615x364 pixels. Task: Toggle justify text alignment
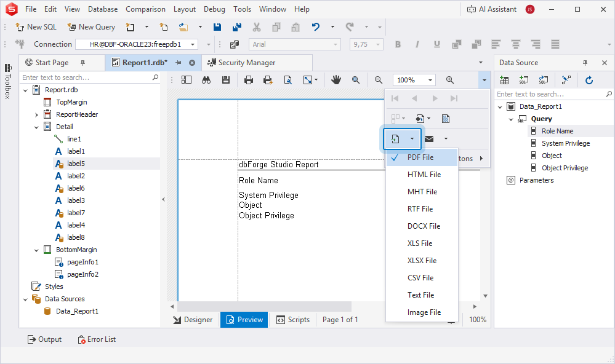(555, 44)
